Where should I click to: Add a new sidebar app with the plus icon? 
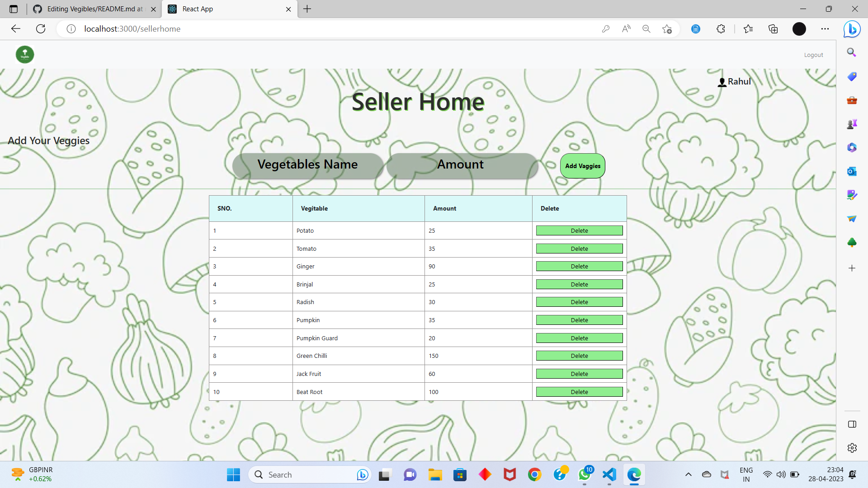coord(852,268)
